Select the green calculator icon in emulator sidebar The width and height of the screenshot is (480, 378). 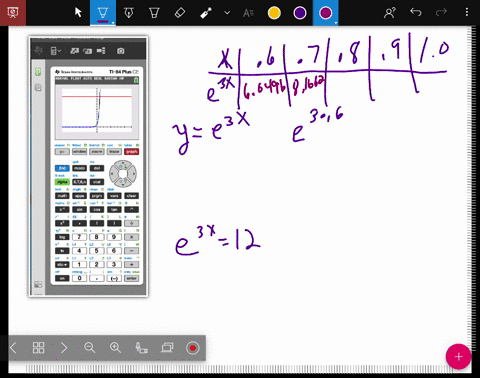click(38, 72)
